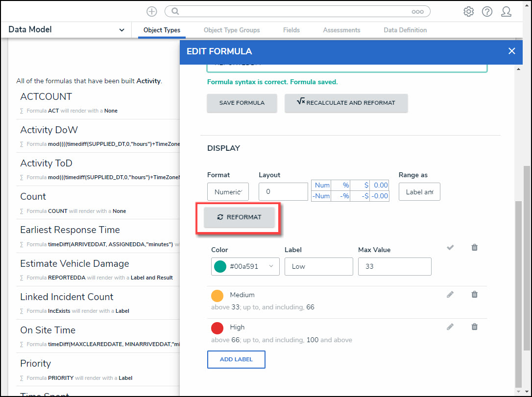Edit the High label with pencil icon

pos(450,327)
